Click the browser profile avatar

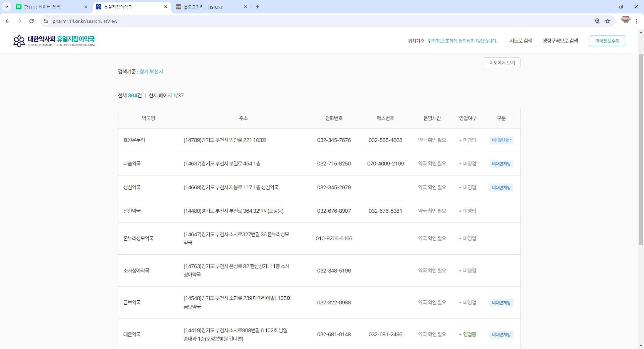point(625,21)
